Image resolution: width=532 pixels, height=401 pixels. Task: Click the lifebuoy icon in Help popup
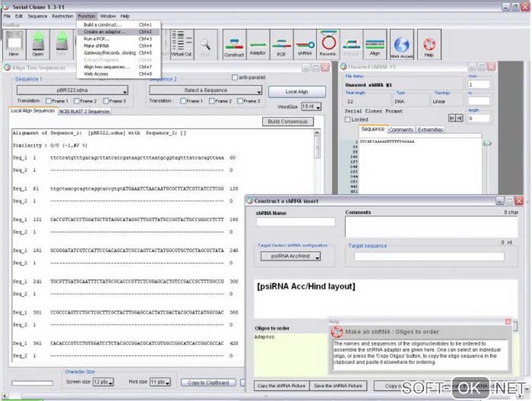(x=337, y=332)
